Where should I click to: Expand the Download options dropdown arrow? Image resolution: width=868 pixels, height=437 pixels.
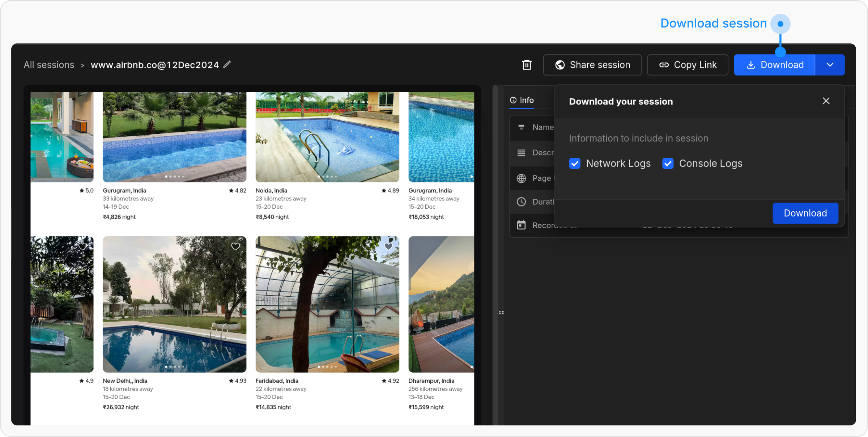(x=830, y=65)
